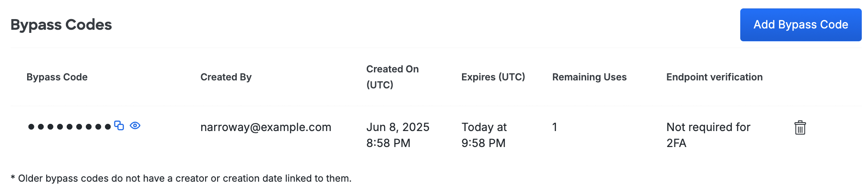Copy the masked bypass code
The image size is (868, 195).
click(x=119, y=126)
